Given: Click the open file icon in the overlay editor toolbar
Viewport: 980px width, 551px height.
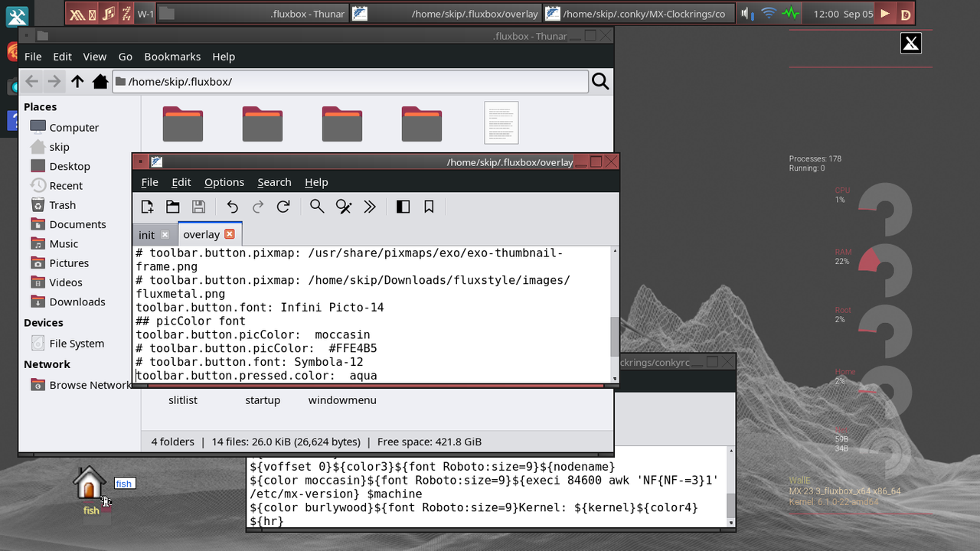Looking at the screenshot, I should (x=173, y=207).
